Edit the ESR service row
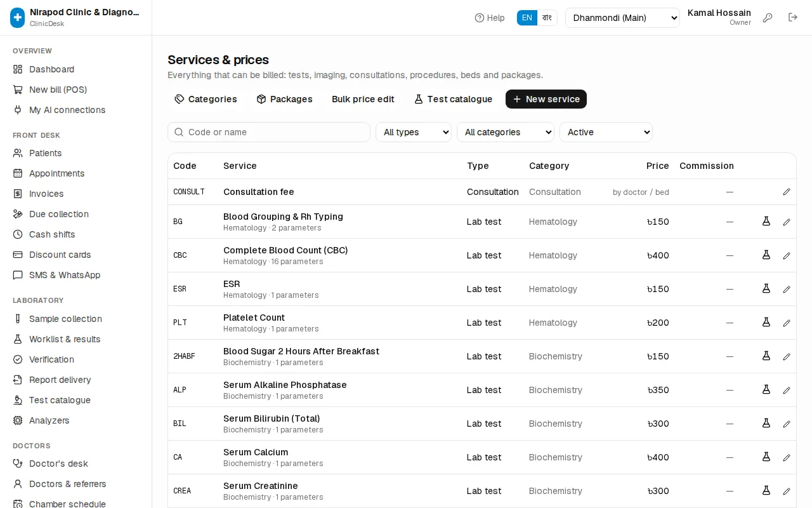Image resolution: width=812 pixels, height=508 pixels. [x=787, y=289]
